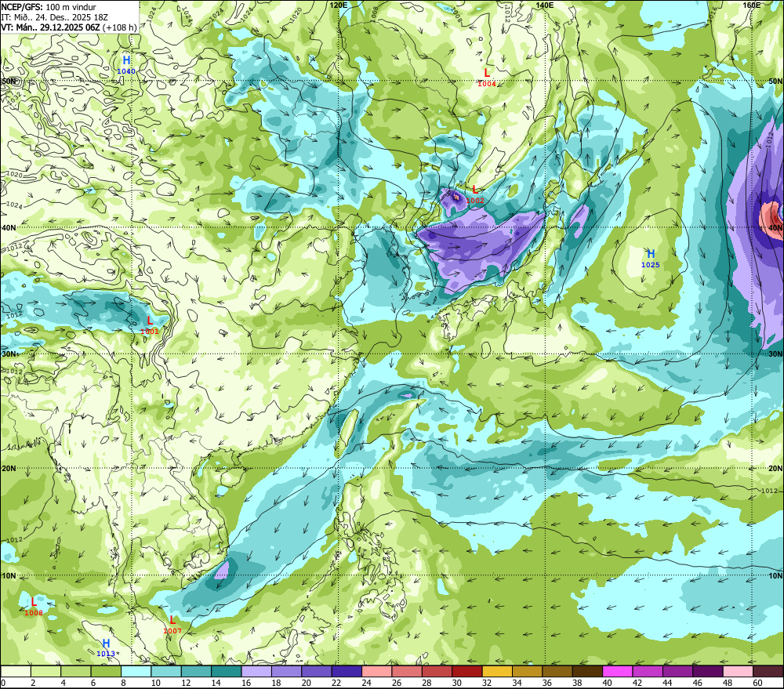Viewport: 784px width, 689px height.
Task: Click the H 1025 high-pressure marker
Action: tap(651, 259)
